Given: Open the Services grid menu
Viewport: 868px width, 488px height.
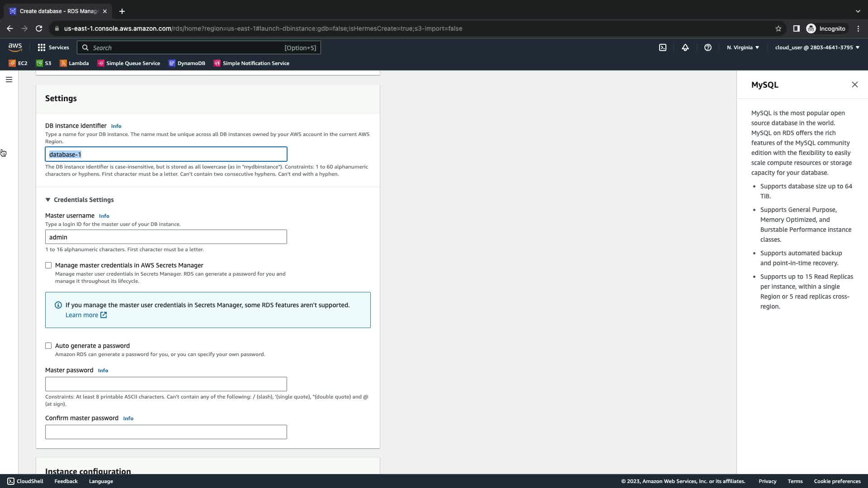Looking at the screenshot, I should [53, 47].
